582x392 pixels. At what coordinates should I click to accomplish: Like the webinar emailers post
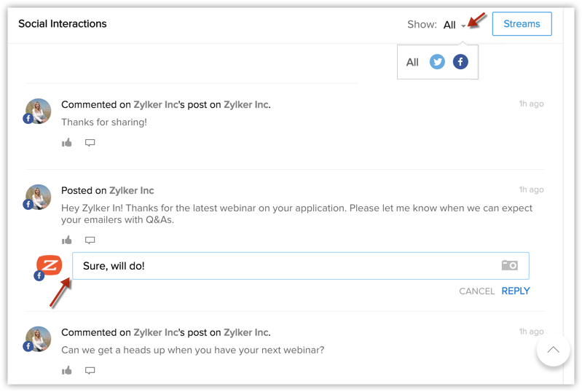pyautogui.click(x=67, y=240)
